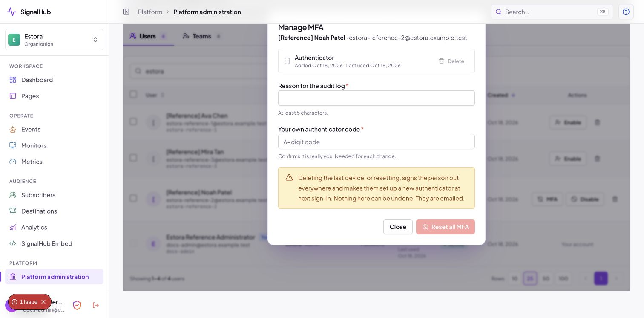The height and width of the screenshot is (318, 644).
Task: Sort by the User column header
Action: click(155, 95)
